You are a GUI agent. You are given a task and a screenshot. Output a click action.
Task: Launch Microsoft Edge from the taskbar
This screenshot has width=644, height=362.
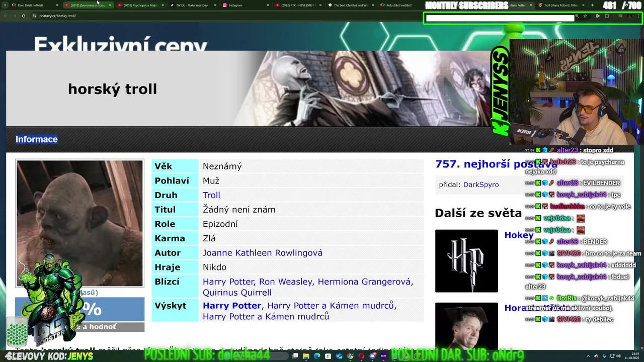click(x=317, y=356)
